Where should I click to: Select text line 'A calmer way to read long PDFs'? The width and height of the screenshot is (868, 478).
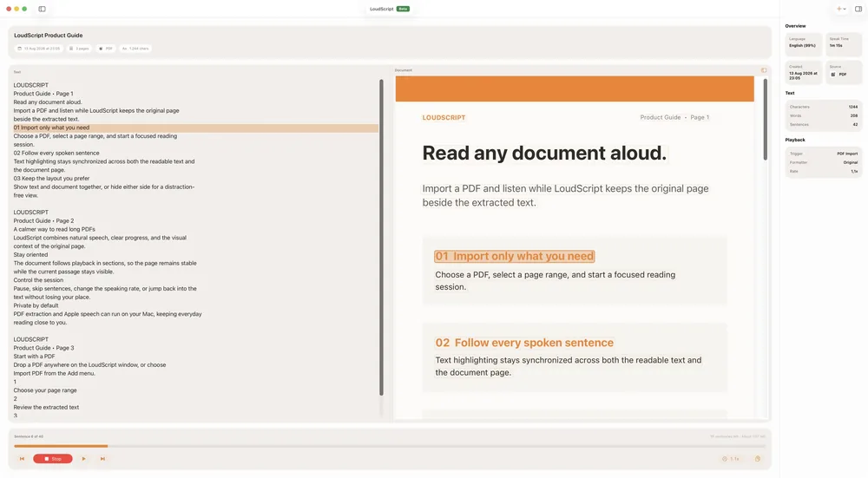[x=54, y=229]
